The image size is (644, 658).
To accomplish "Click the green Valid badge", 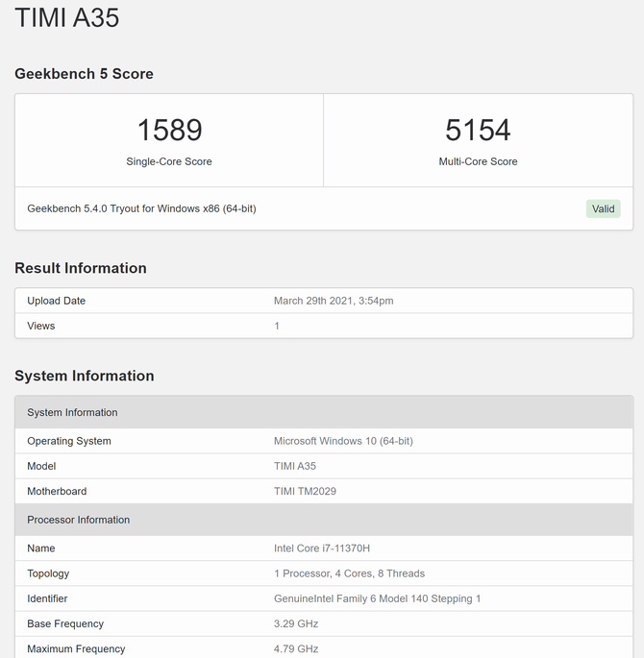I will point(603,208).
